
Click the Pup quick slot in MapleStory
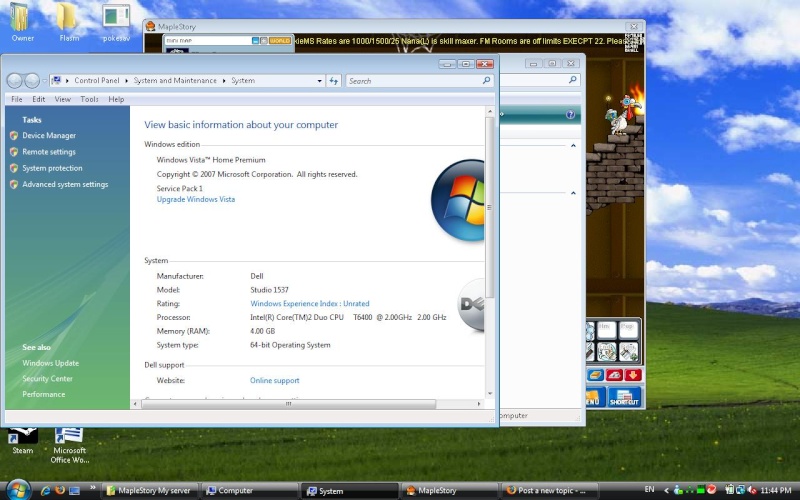pos(628,330)
